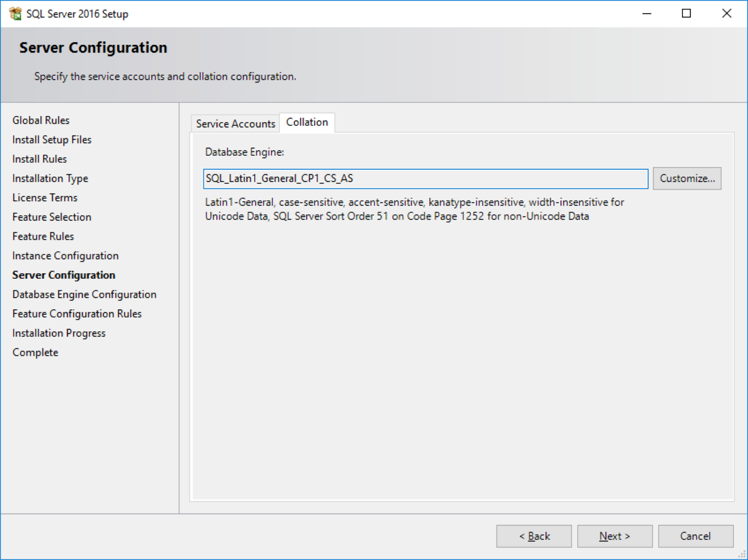Click Database Engine Configuration step
Screen dimensions: 748x560
pyautogui.click(x=84, y=294)
